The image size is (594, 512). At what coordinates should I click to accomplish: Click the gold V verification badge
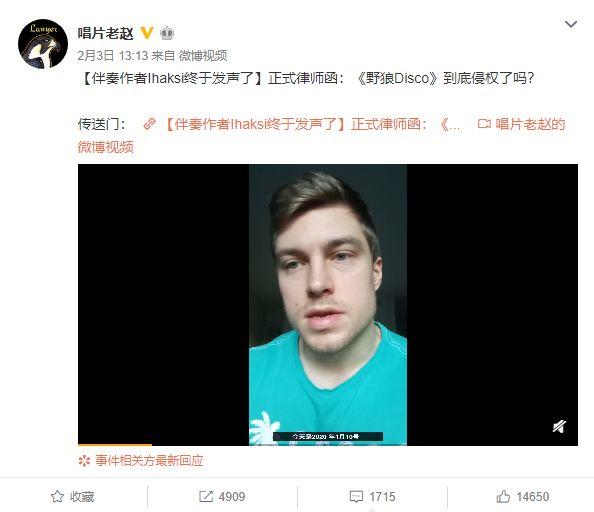click(x=147, y=33)
